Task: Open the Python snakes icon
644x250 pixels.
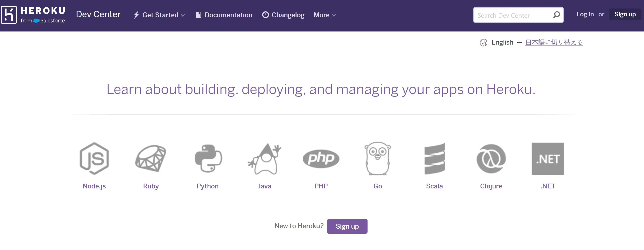Action: pos(208,159)
